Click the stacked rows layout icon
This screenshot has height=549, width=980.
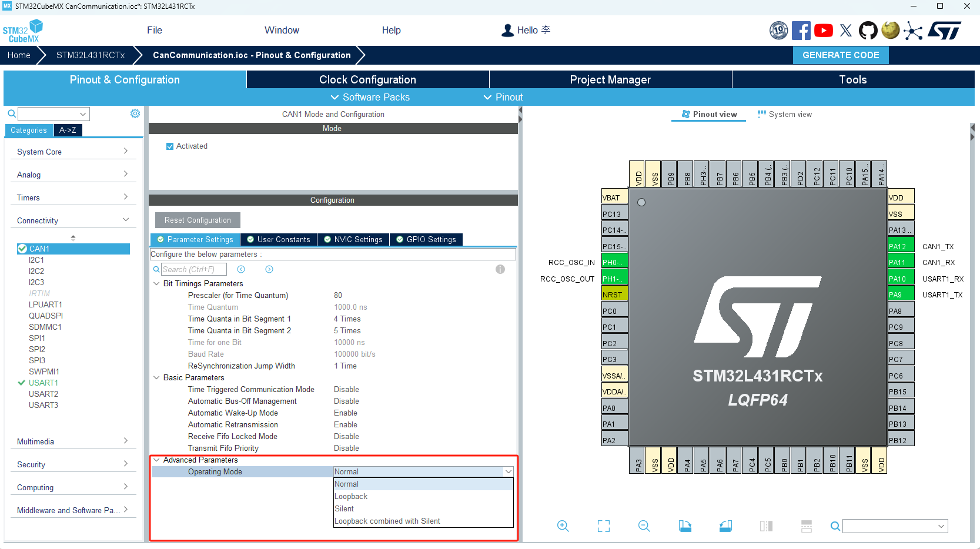[x=807, y=526]
